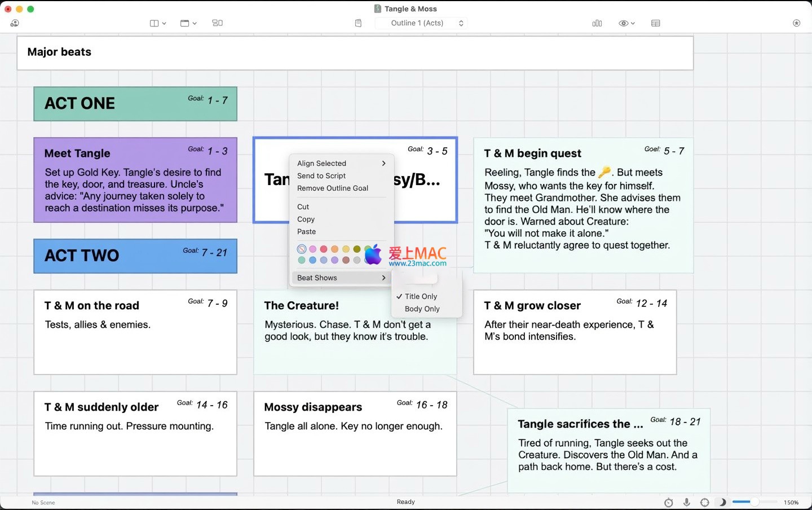812x510 pixels.
Task: Pick the red color swatch
Action: pos(324,249)
